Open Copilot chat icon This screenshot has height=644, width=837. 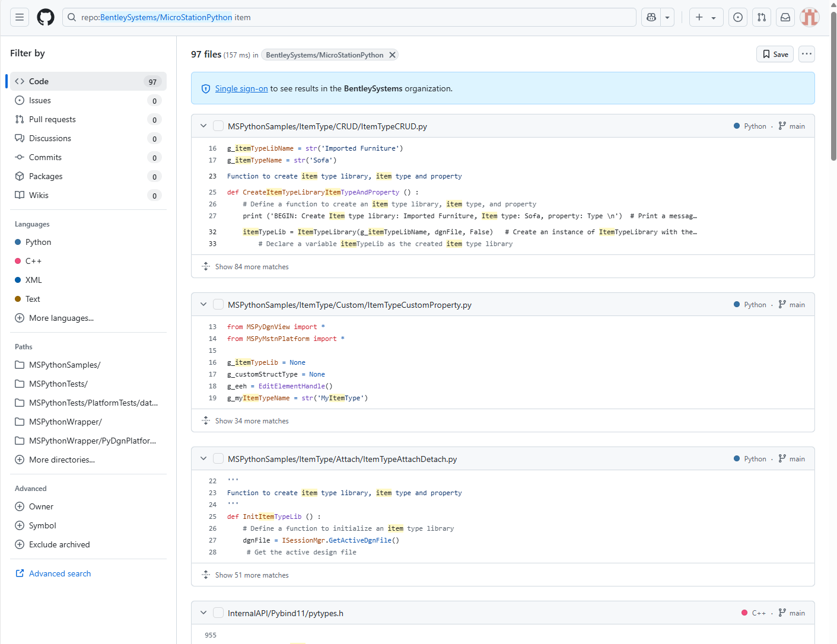[651, 17]
